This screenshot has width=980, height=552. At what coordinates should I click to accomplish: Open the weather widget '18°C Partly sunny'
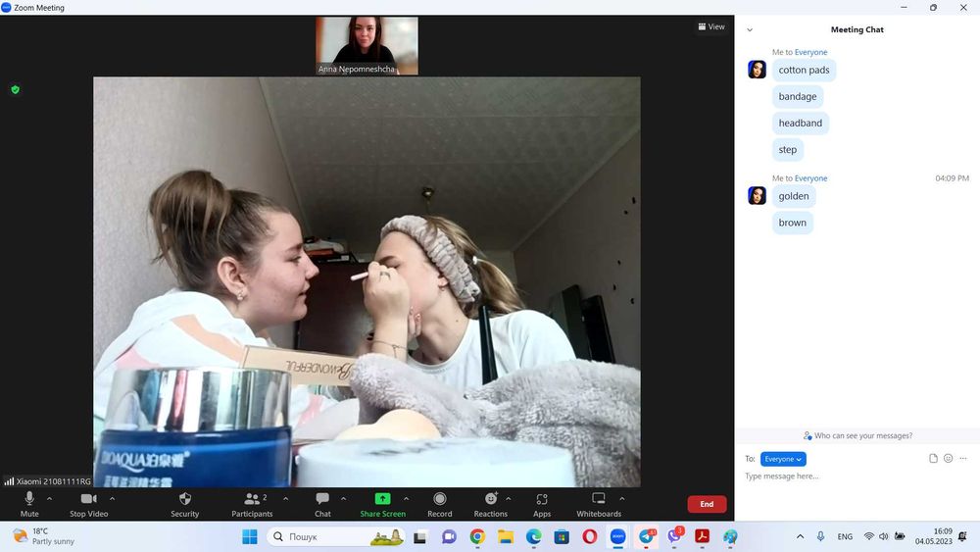click(x=44, y=536)
